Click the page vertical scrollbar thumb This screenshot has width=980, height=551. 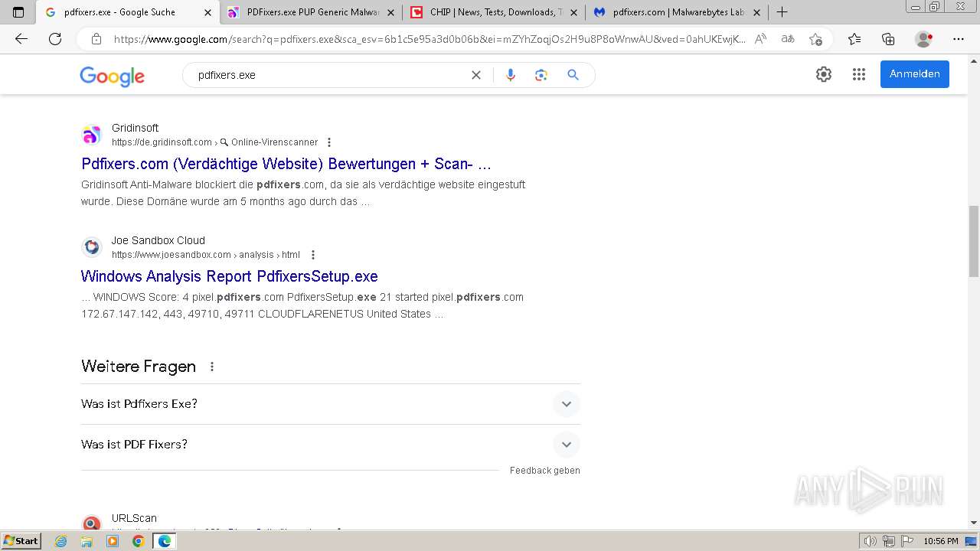974,242
